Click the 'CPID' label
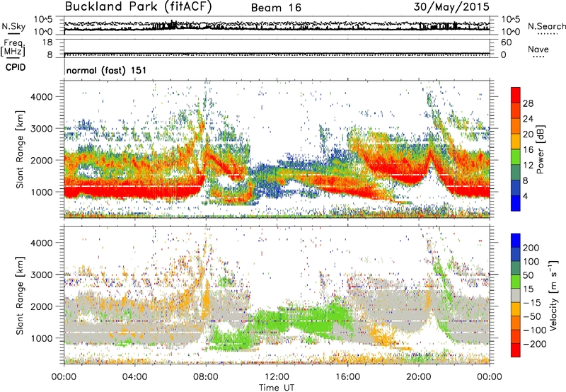Image resolution: width=566 pixels, height=392 pixels. (16, 67)
